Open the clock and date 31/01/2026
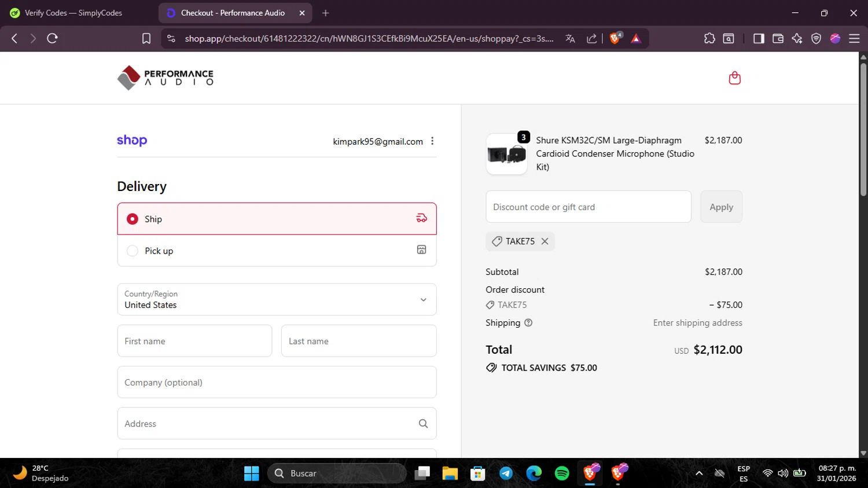The height and width of the screenshot is (488, 868). [837, 474]
